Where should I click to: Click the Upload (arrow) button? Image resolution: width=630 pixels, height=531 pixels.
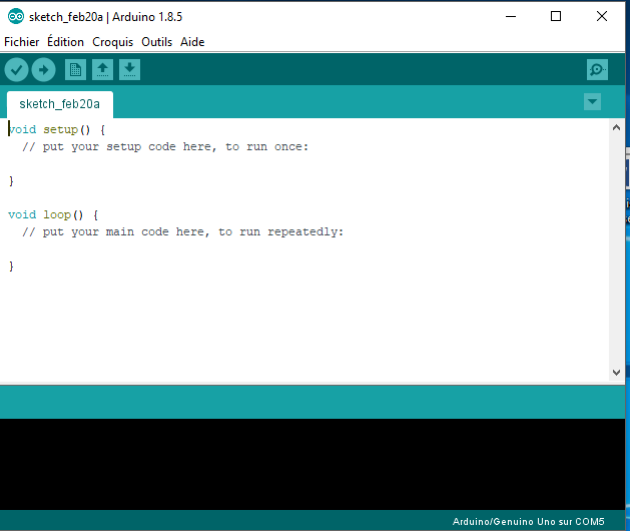coord(43,70)
